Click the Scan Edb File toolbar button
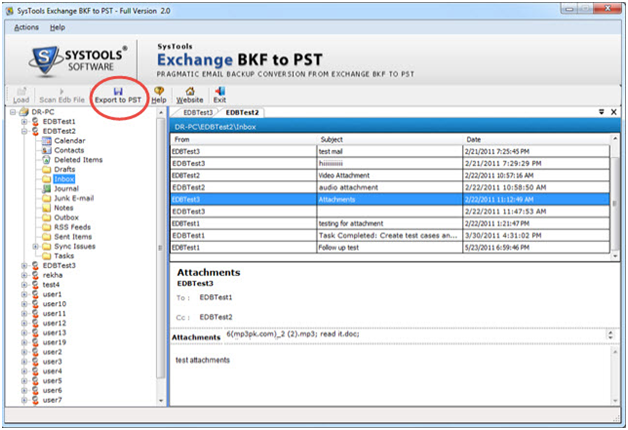628x430 pixels. (62, 96)
